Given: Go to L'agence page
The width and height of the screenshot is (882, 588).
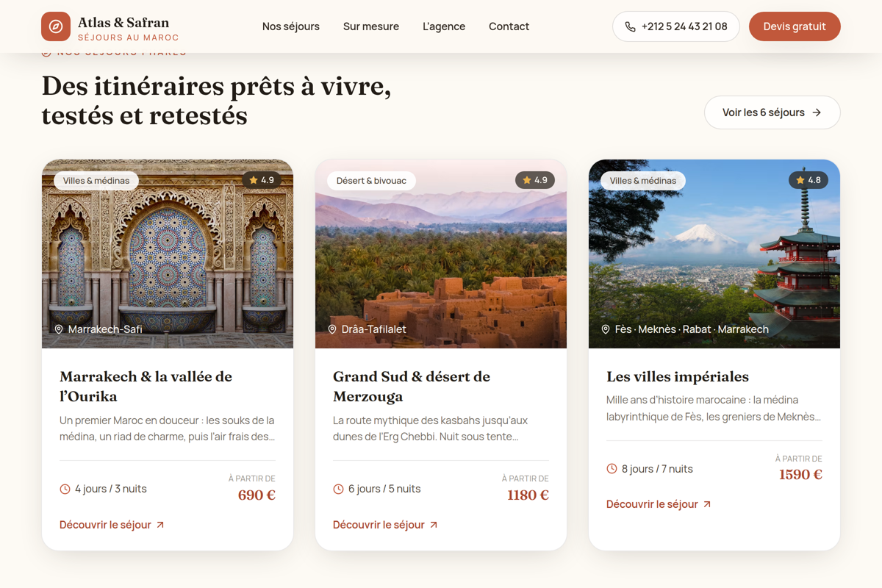Looking at the screenshot, I should click(x=444, y=26).
